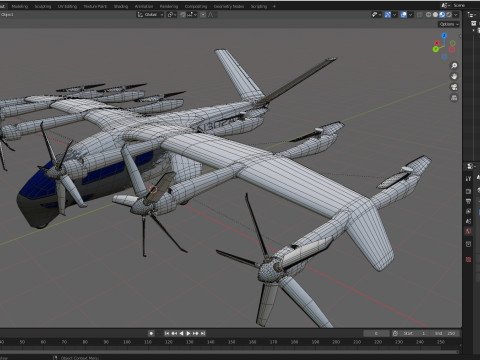Select material preview shading mode

[442, 15]
